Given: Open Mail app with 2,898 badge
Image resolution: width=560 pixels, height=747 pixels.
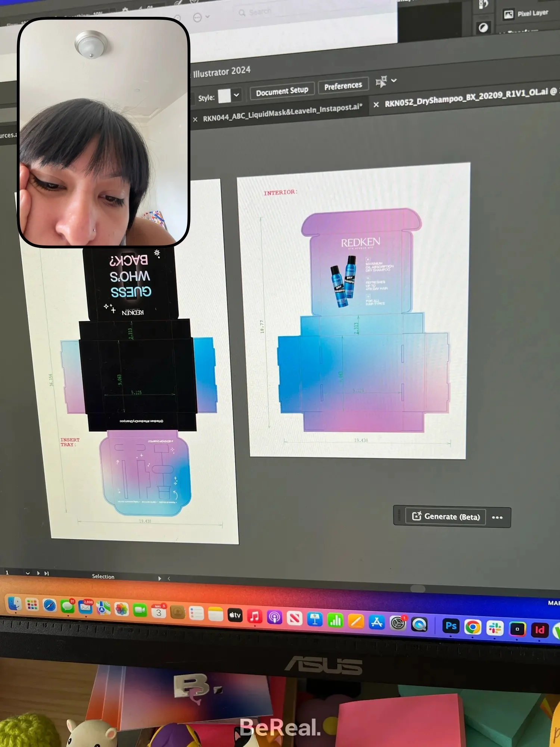Looking at the screenshot, I should tap(85, 607).
